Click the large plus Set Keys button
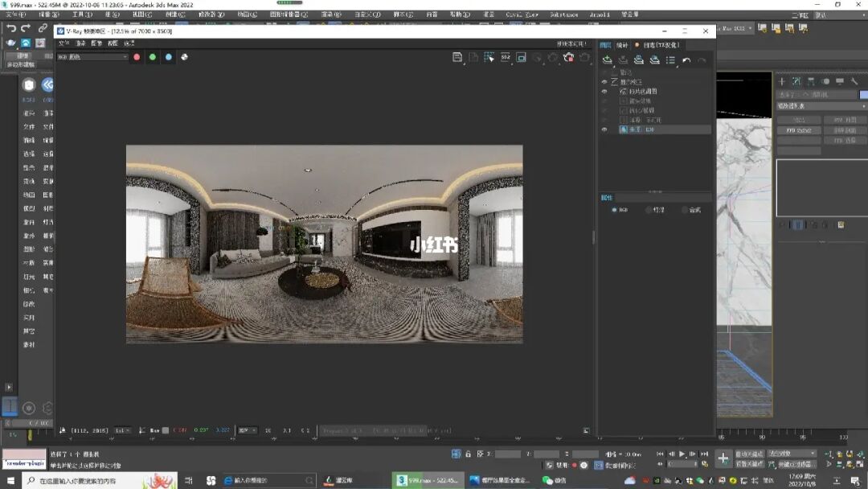 click(x=723, y=458)
